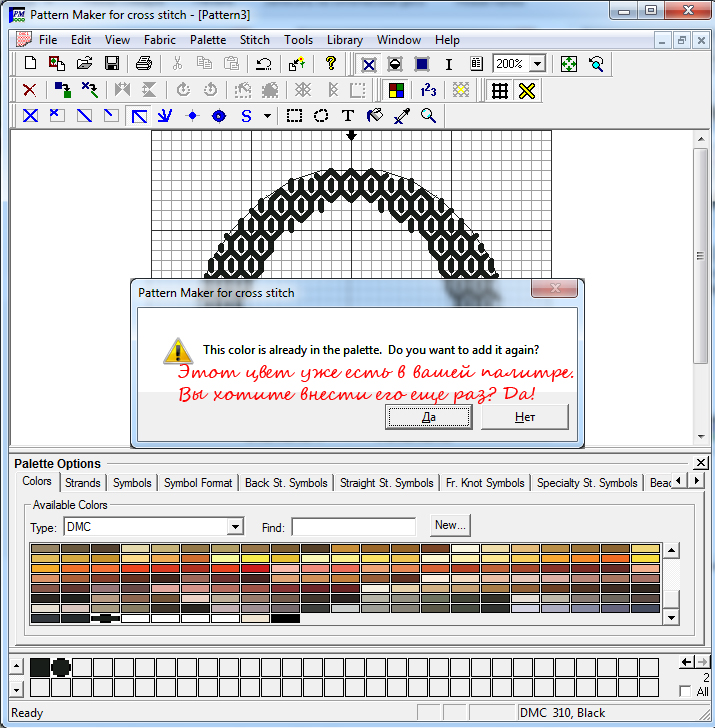Select the Text tool T
This screenshot has width=715, height=728.
[348, 116]
